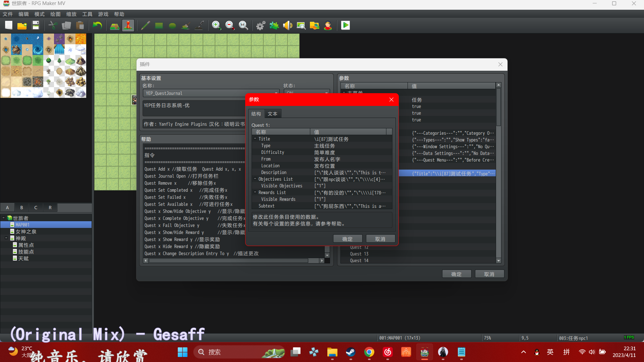Open the plugin name dropdown YEP_QuestJournal

click(211, 93)
